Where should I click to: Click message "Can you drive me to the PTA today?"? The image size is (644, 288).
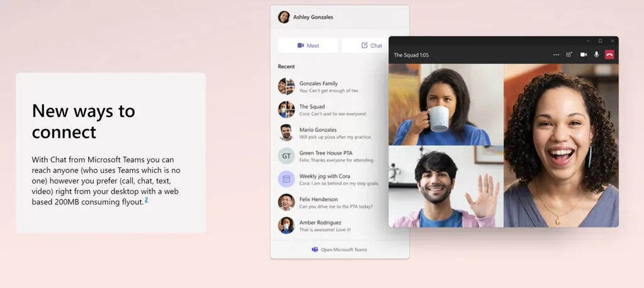pos(336,207)
